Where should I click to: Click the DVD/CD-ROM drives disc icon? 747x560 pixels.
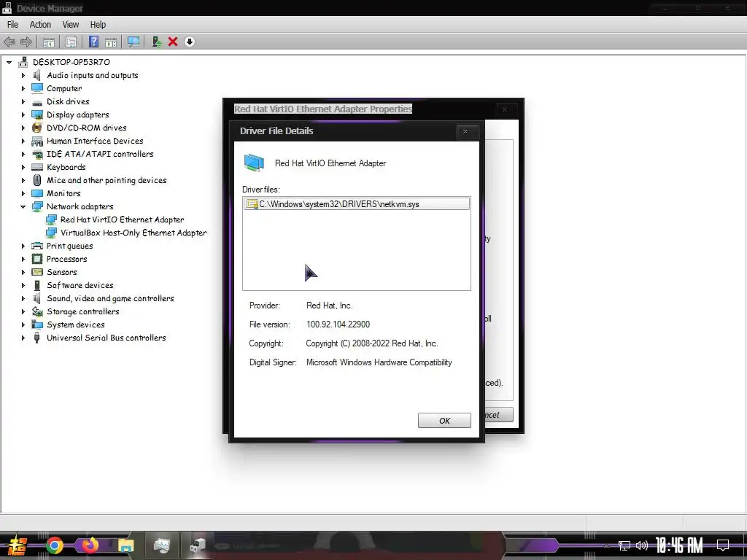pos(37,128)
